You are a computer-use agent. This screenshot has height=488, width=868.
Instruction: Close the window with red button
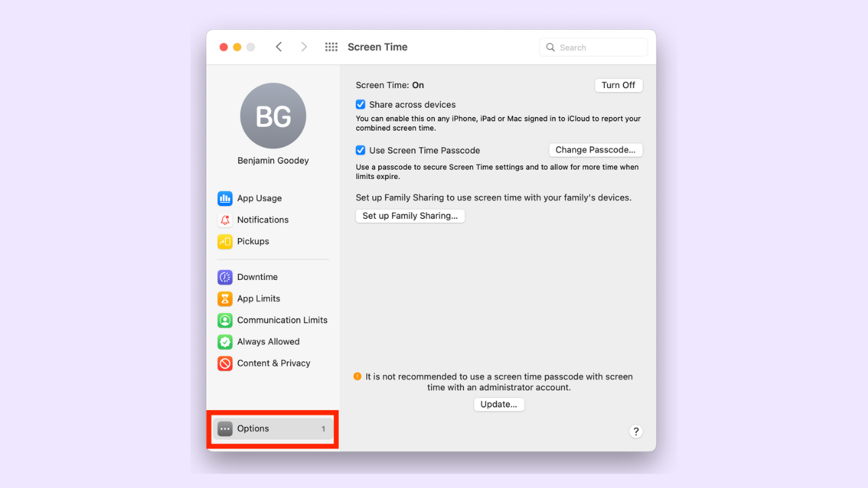pos(224,47)
